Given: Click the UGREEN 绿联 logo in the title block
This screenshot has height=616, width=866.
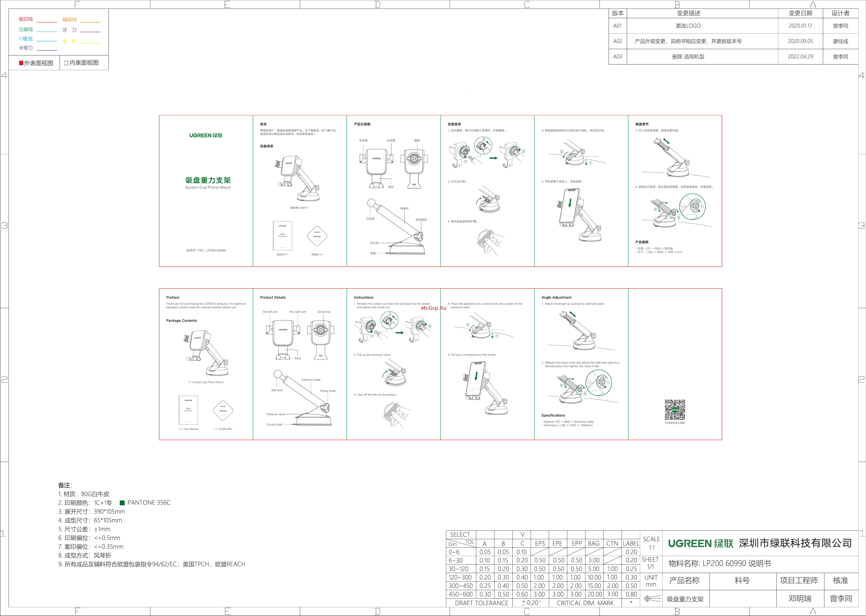Looking at the screenshot, I should point(701,543).
